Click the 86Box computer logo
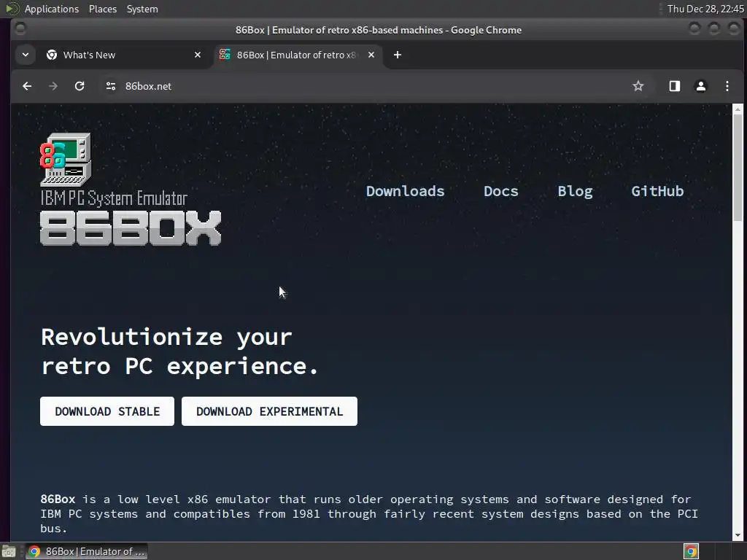Viewport: 747px width, 560px height. tap(66, 160)
